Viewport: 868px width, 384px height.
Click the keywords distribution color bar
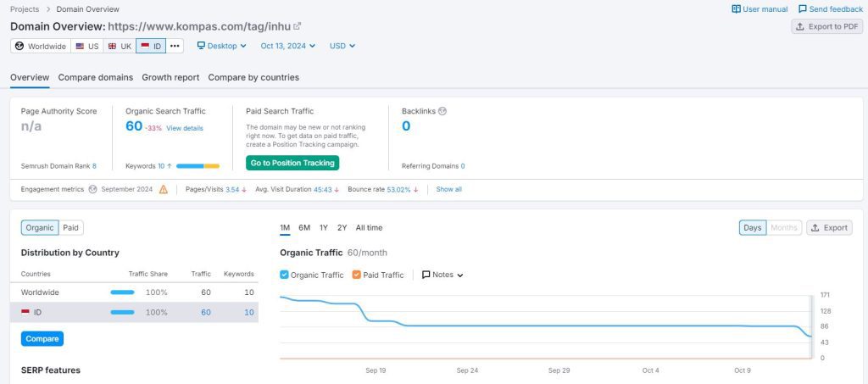click(x=198, y=166)
